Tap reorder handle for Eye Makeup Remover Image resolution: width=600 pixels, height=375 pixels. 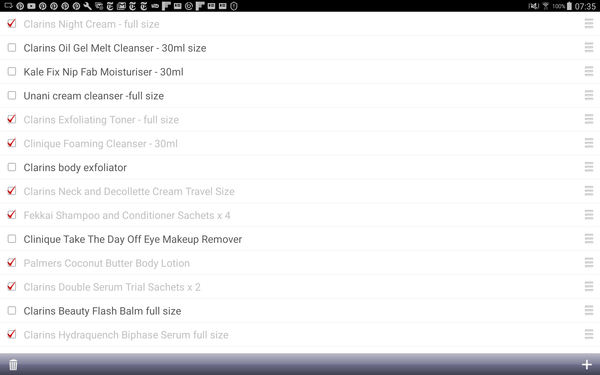coord(589,239)
